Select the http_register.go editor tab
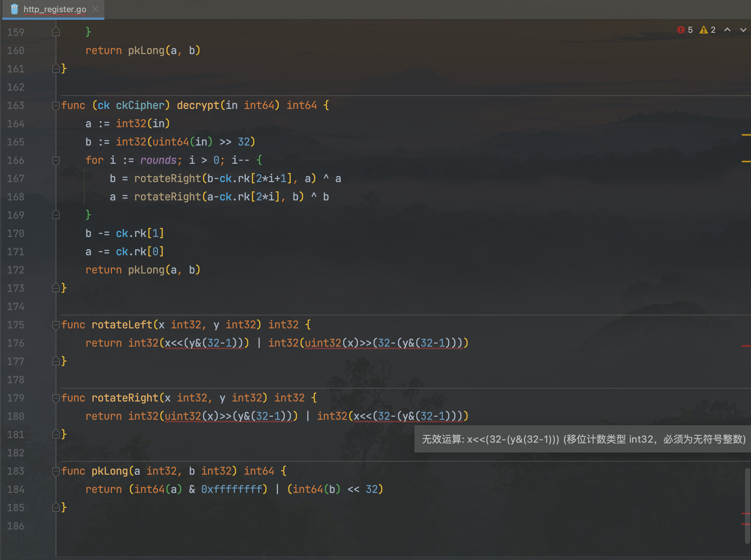Viewport: 751px width, 560px height. [54, 9]
